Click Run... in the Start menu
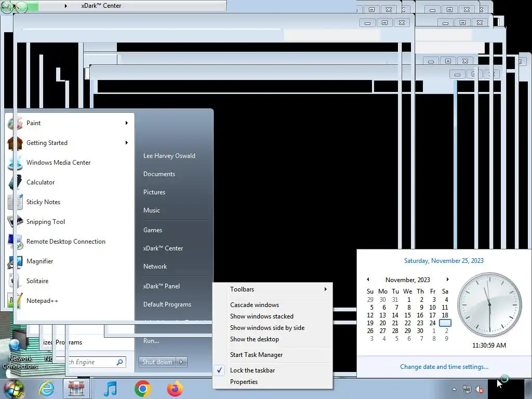532x399 pixels. (151, 341)
